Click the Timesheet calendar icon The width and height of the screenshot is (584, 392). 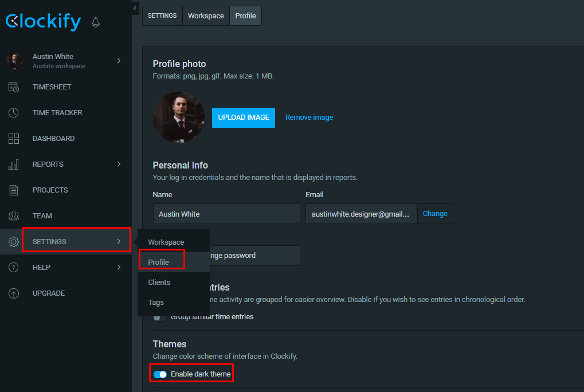(x=13, y=87)
